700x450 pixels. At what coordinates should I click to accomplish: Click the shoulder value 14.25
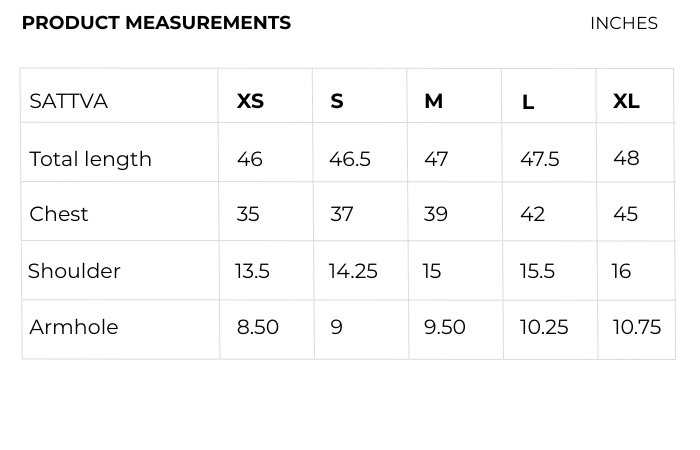[x=353, y=271]
